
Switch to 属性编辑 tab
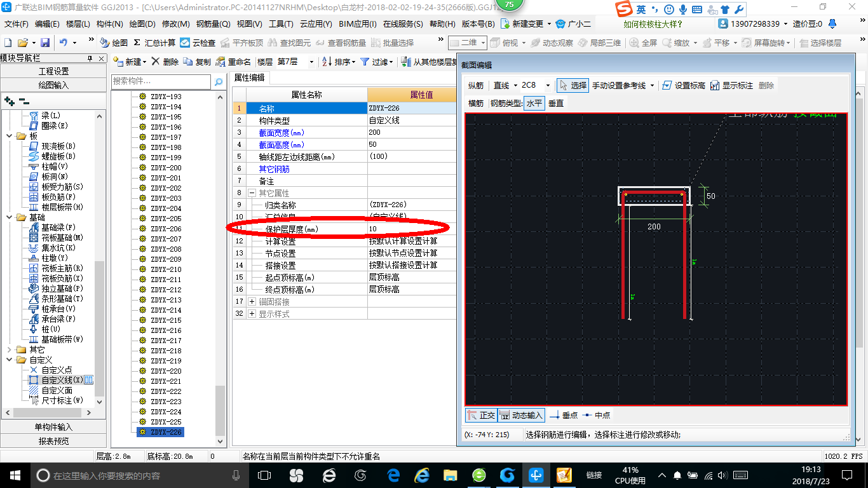point(249,78)
